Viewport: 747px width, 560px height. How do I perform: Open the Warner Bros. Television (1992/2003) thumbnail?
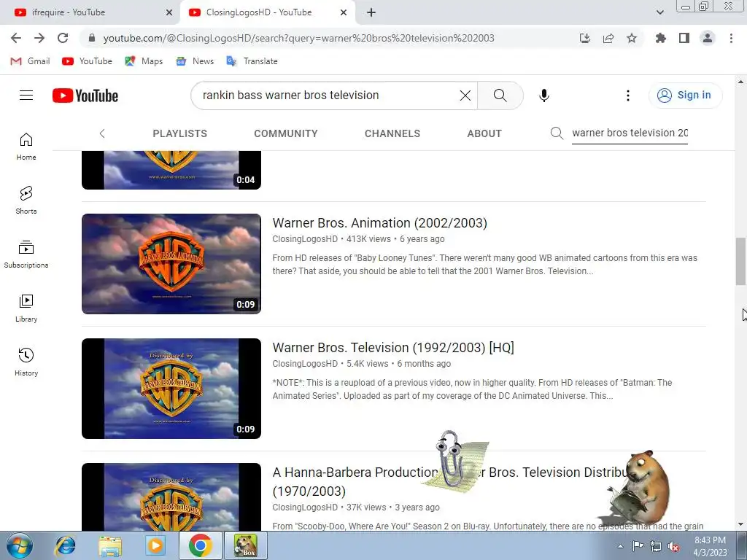coord(171,389)
